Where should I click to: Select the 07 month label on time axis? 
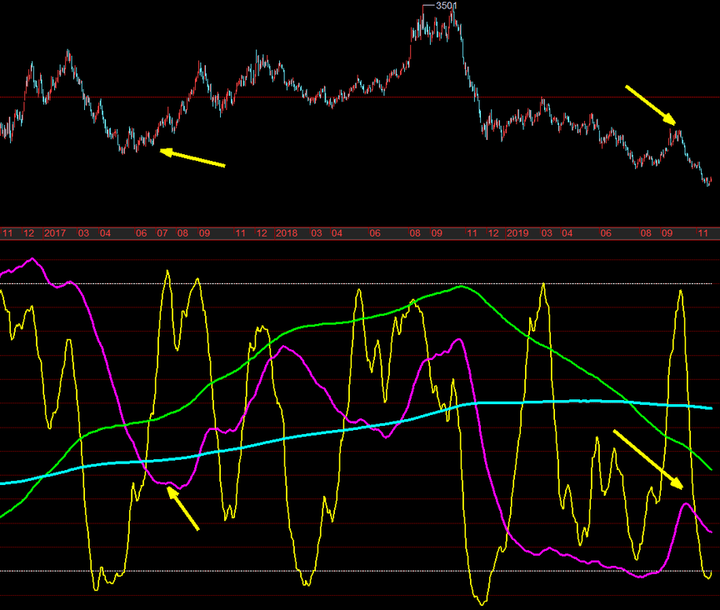[x=162, y=233]
